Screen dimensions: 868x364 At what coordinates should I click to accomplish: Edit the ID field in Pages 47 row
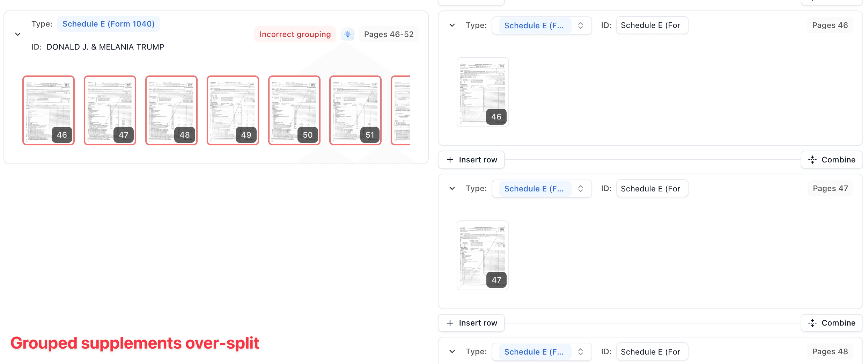[652, 189]
